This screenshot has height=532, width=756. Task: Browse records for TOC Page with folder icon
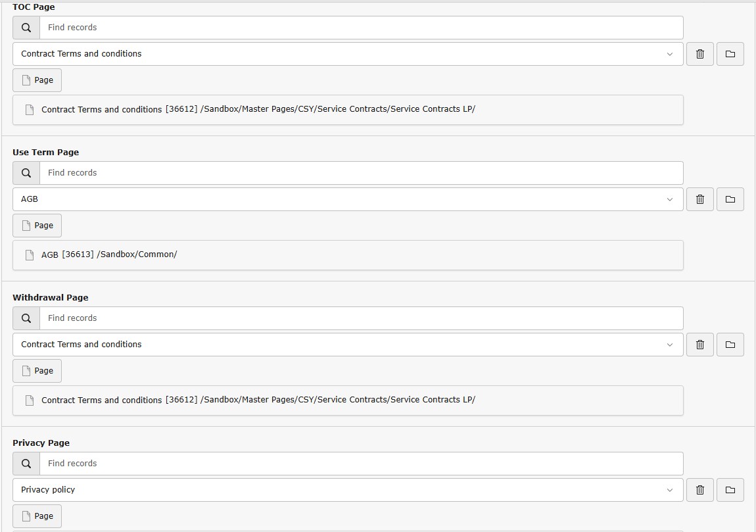[730, 54]
